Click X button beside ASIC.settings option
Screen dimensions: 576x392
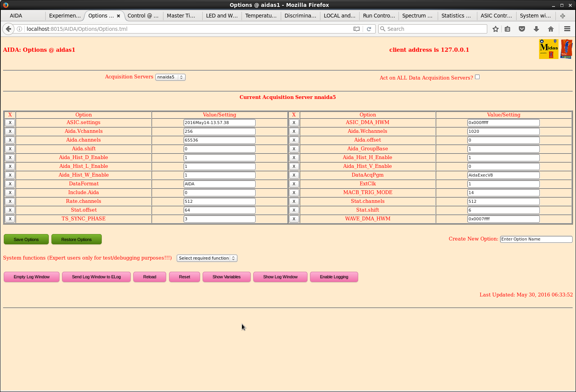(10, 123)
